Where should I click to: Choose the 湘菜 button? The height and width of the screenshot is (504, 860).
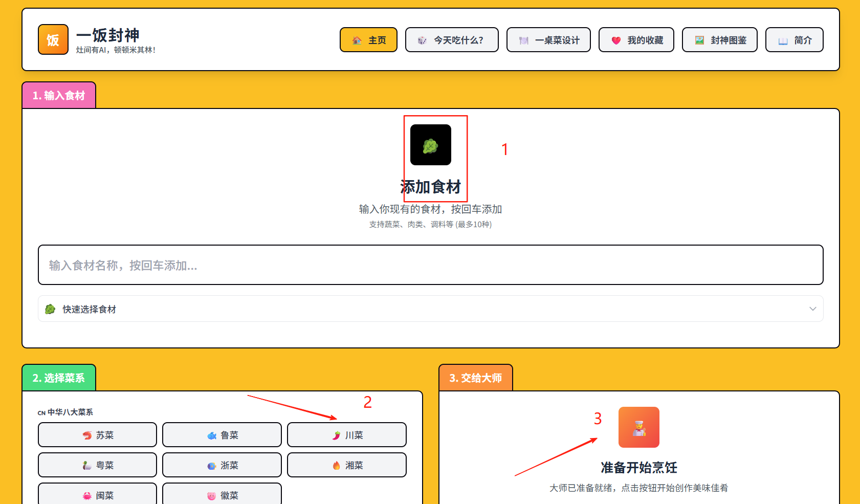pyautogui.click(x=346, y=465)
